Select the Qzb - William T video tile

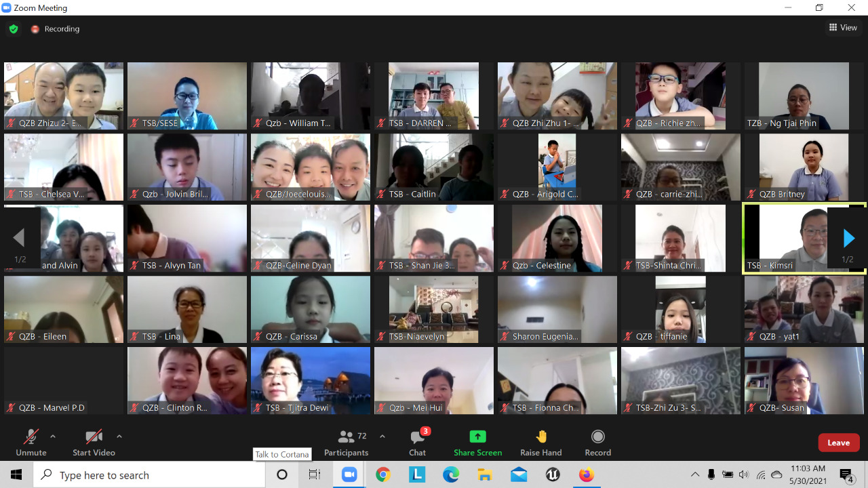[x=311, y=96]
